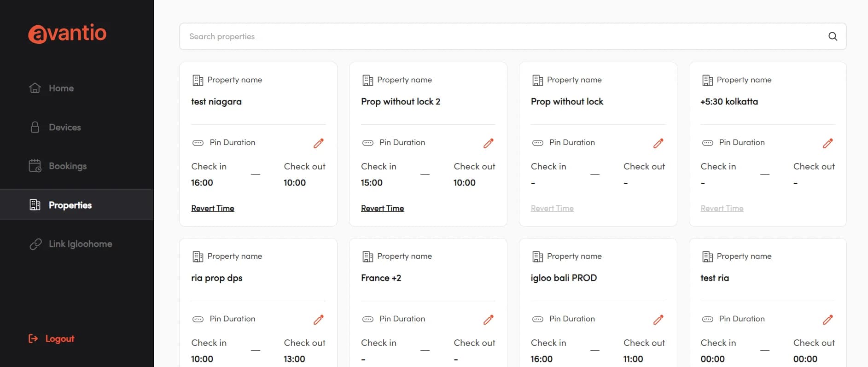Edit pin duration for test niagara
The width and height of the screenshot is (868, 367).
click(x=319, y=143)
